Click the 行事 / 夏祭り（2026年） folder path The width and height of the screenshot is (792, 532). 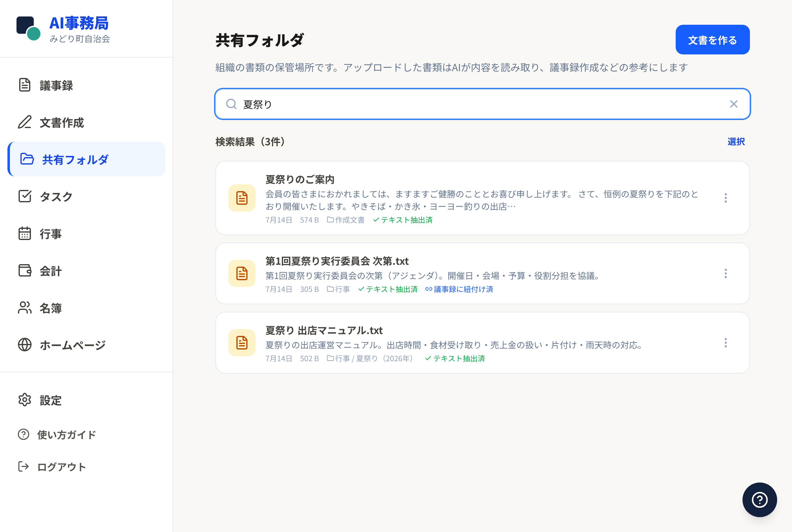pos(371,358)
